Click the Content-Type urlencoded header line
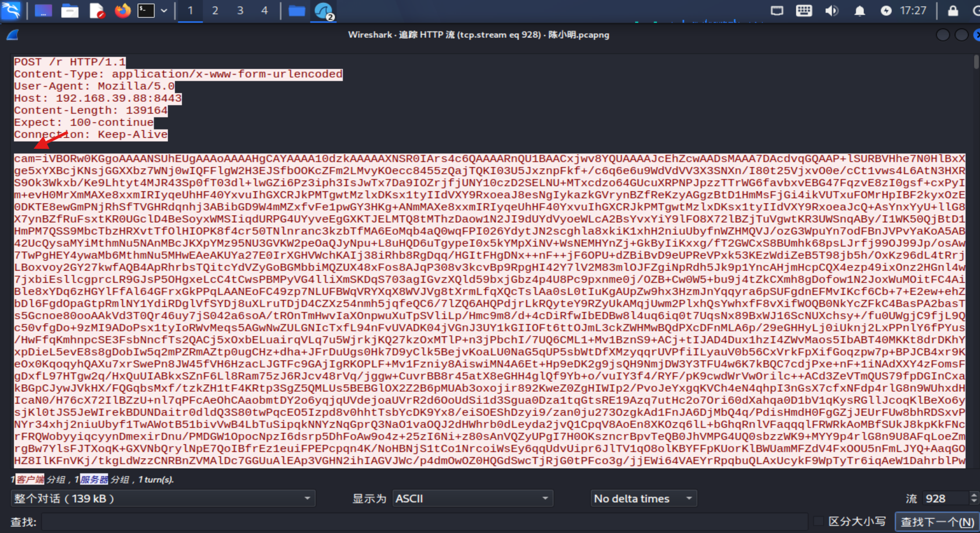 pos(178,74)
